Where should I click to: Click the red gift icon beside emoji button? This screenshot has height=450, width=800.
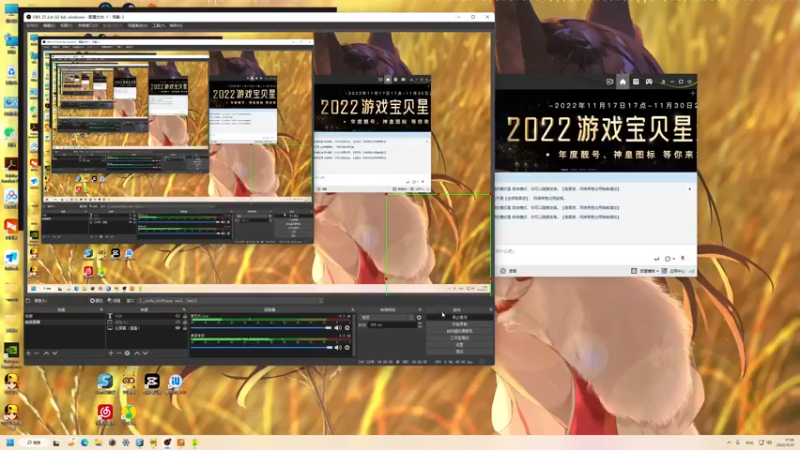click(x=683, y=259)
